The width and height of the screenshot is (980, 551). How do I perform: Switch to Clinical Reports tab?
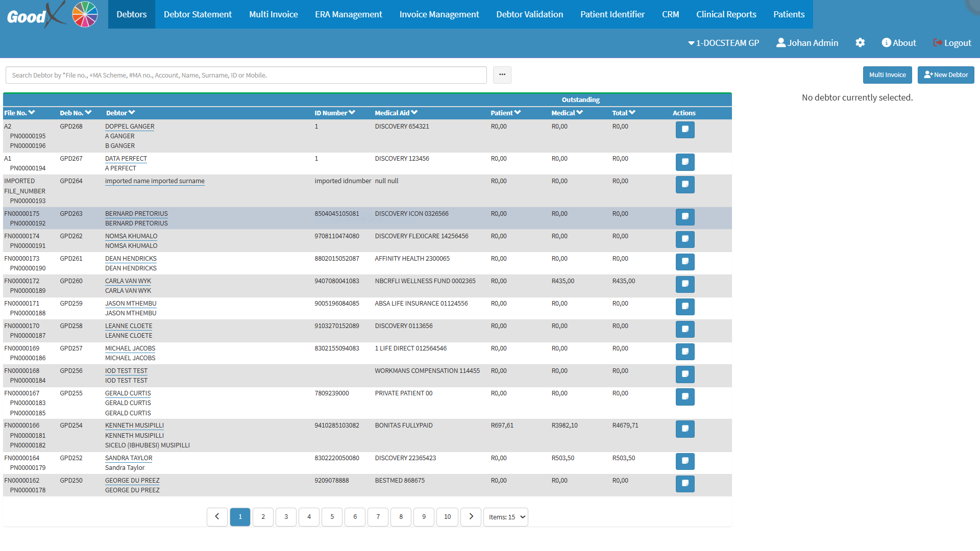(x=726, y=14)
